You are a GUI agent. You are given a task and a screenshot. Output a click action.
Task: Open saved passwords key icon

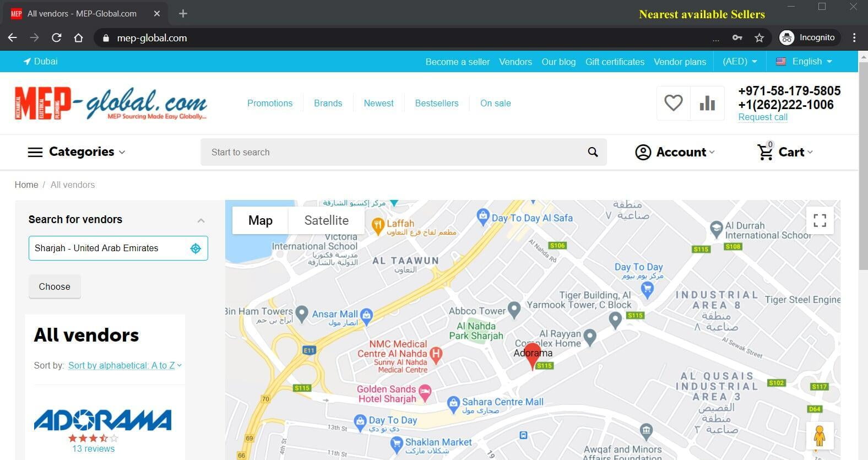click(x=737, y=37)
